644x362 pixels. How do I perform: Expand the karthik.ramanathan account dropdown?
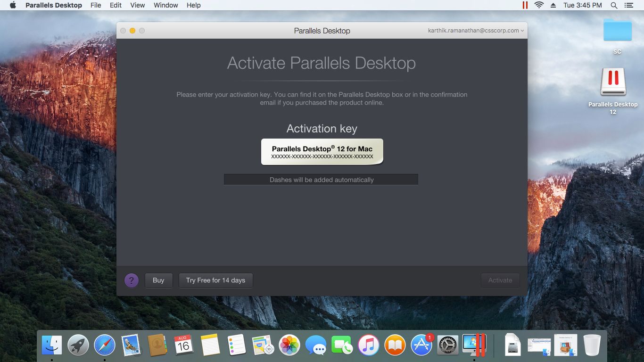pos(476,31)
